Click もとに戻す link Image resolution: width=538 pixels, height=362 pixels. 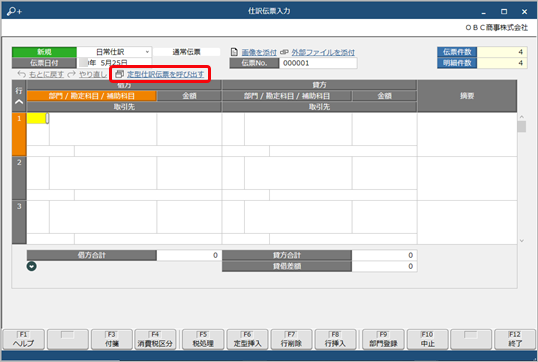point(46,74)
